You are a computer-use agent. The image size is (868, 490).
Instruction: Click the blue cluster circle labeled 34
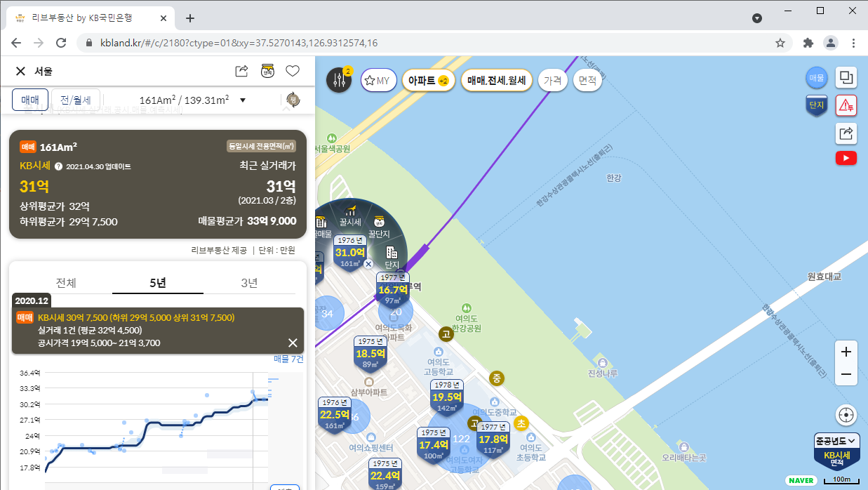point(327,313)
